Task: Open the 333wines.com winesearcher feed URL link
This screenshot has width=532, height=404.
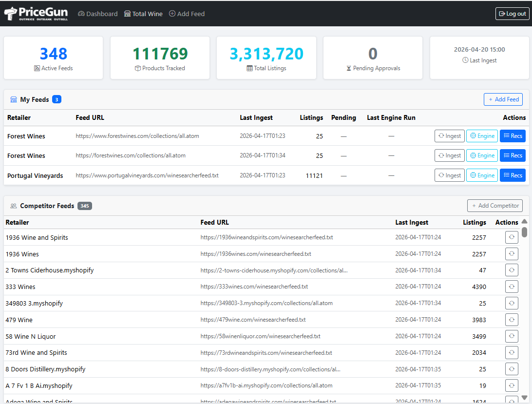Action: pos(253,287)
